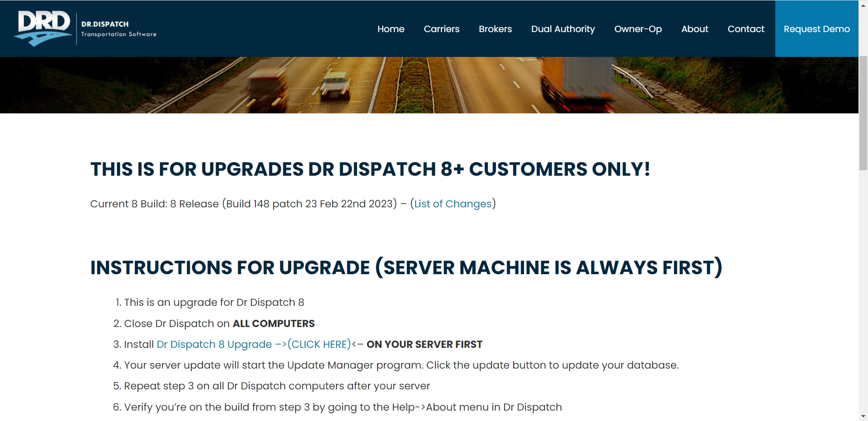Click the text 'Current 8 Build: 8 Release'
The image size is (868, 421).
(155, 204)
